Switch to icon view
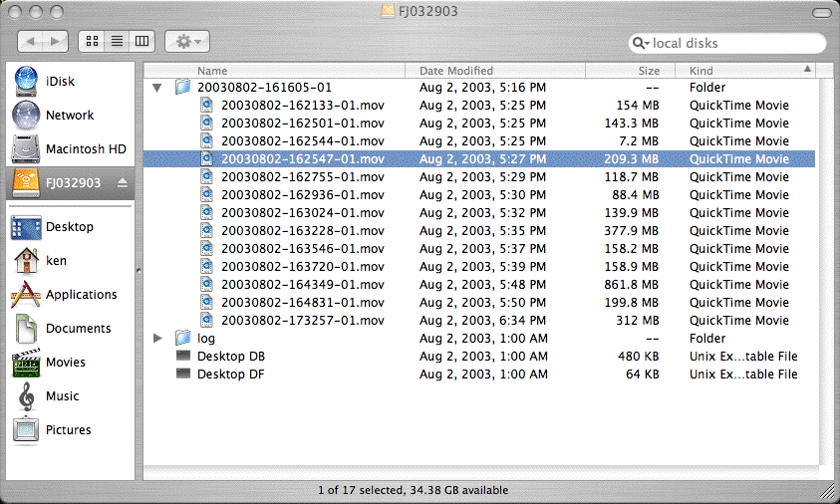Viewport: 840px width, 504px height. tap(92, 42)
